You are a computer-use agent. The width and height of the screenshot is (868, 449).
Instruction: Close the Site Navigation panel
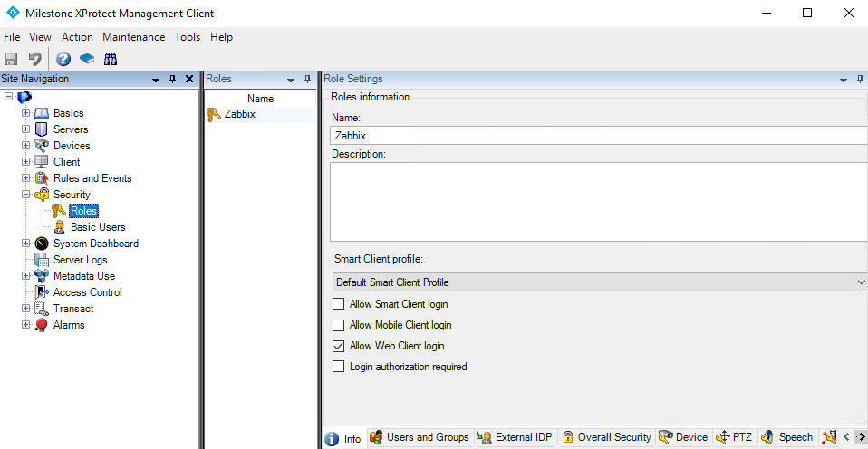[x=188, y=79]
